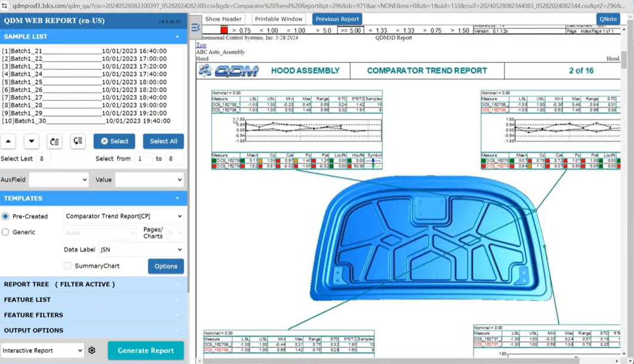Screen dimensions: 634x364
Task: Select sample row [9]Batch1_29
Action: pyautogui.click(x=84, y=113)
